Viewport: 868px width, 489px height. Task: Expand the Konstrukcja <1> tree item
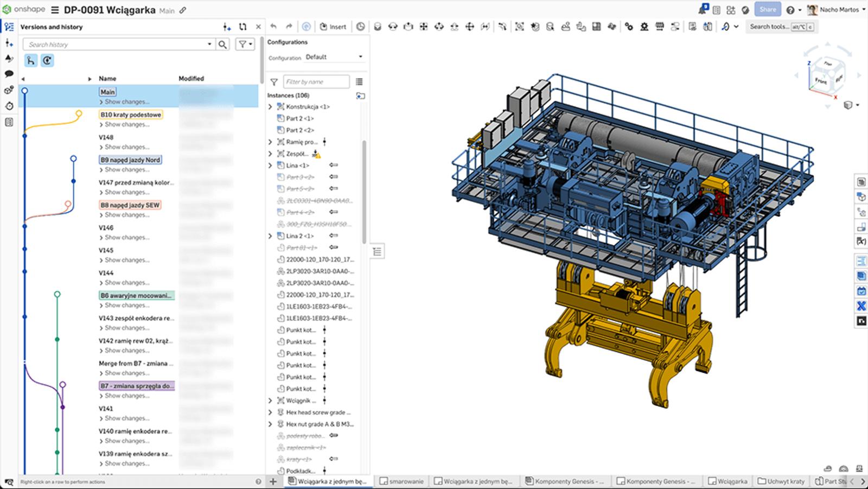coord(270,107)
